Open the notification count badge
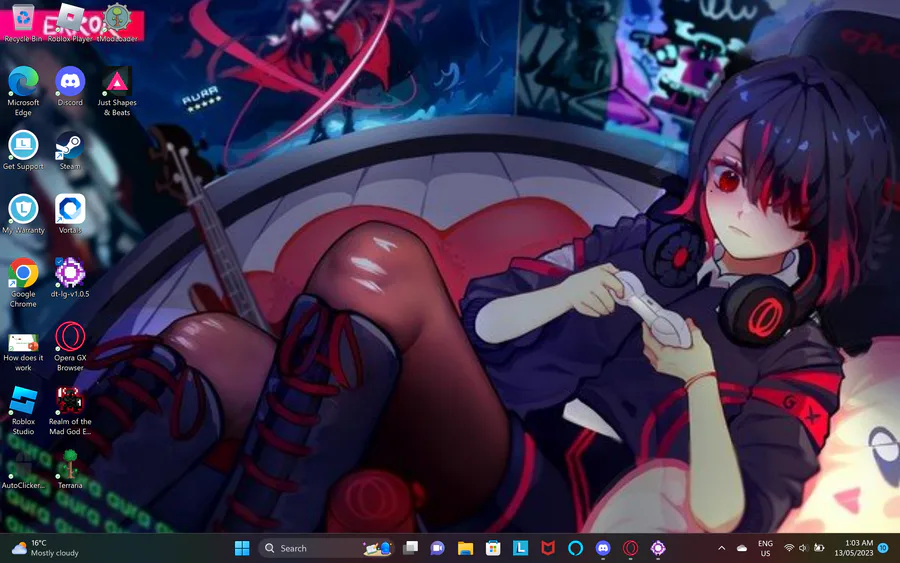Viewport: 900px width, 563px height. tap(883, 549)
